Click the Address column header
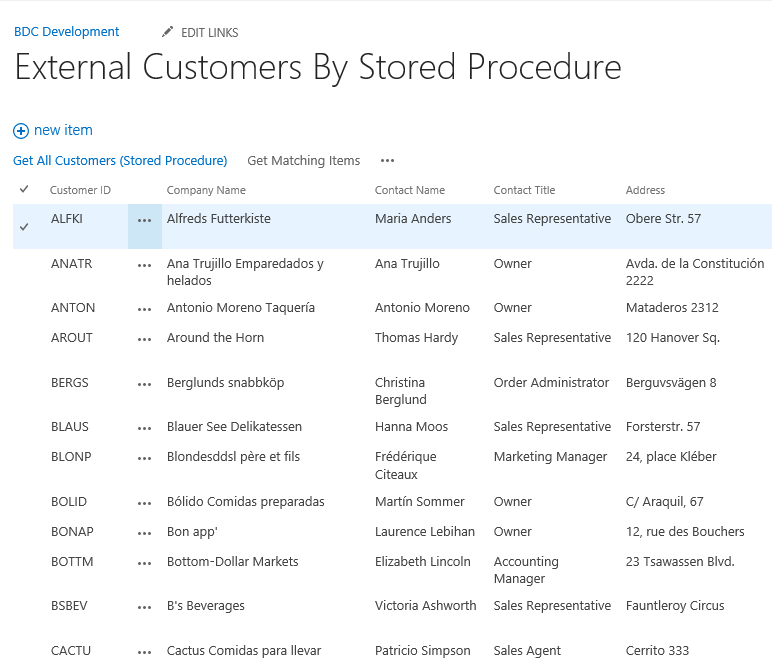Image resolution: width=772 pixels, height=667 pixels. pyautogui.click(x=645, y=190)
